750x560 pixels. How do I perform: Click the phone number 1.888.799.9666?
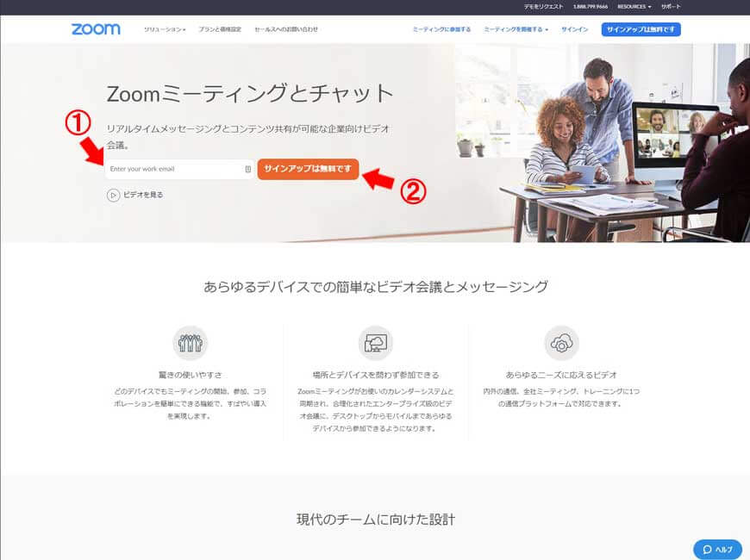[591, 7]
